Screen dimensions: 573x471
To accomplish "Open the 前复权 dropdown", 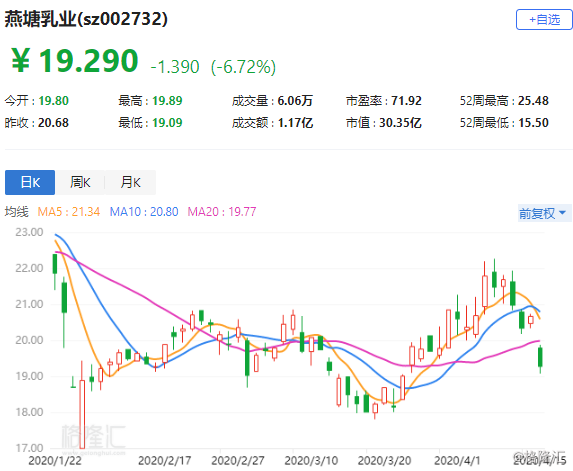I will point(543,213).
